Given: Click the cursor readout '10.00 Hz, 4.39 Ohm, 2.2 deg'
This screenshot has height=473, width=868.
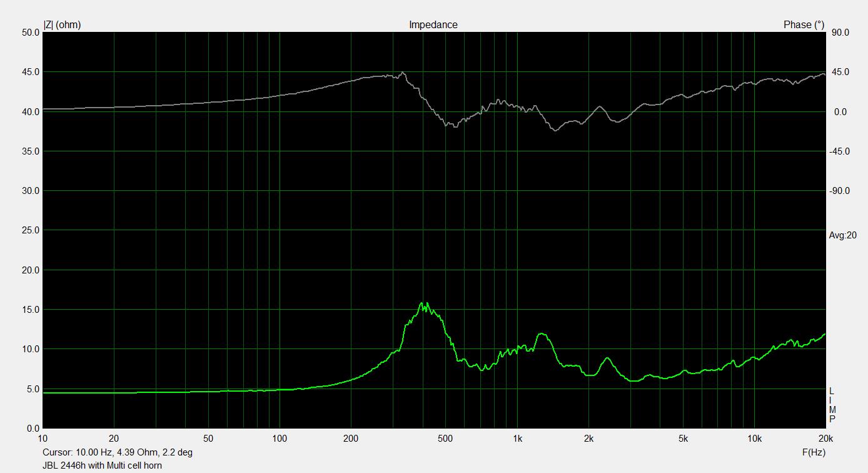Looking at the screenshot, I should coord(118,452).
